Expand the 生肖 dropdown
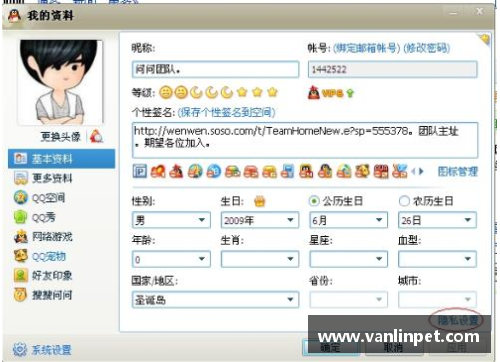Image resolution: width=500 pixels, height=362 pixels. 260,259
